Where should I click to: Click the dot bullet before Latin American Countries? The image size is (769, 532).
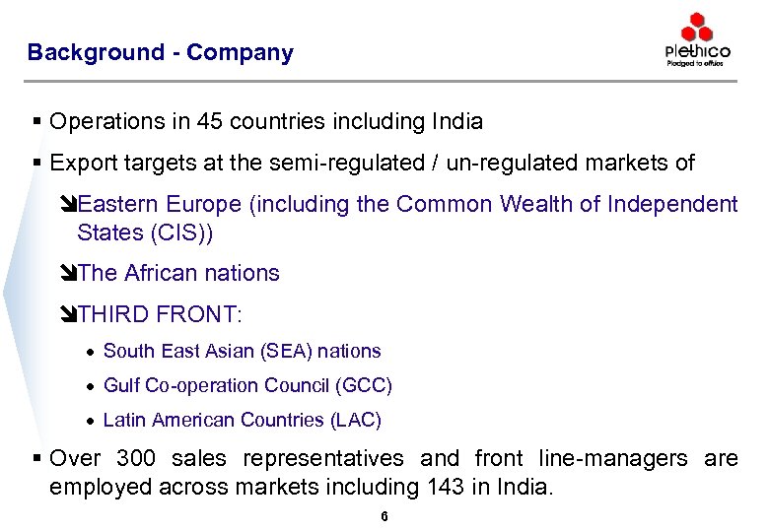(90, 421)
